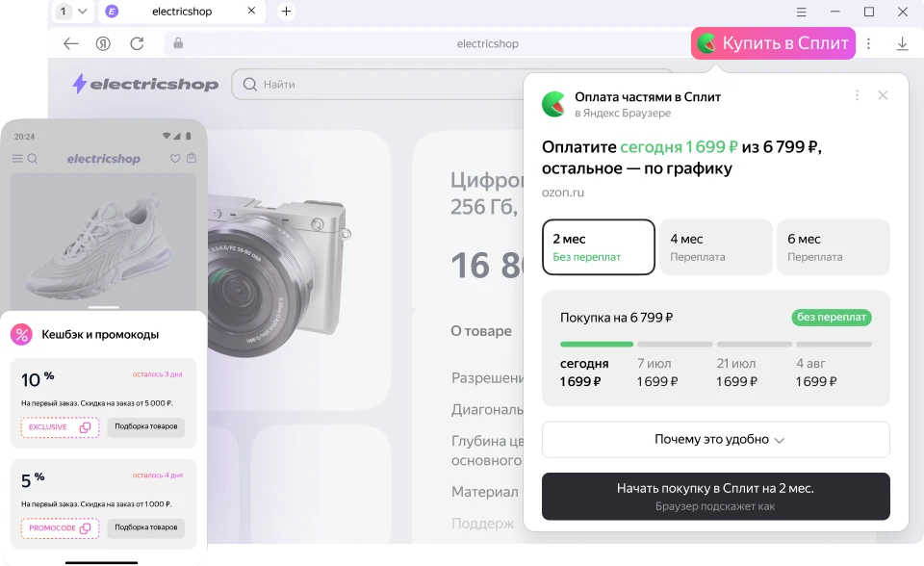Close the browser window
This screenshot has width=924, height=566.
pyautogui.click(x=902, y=12)
